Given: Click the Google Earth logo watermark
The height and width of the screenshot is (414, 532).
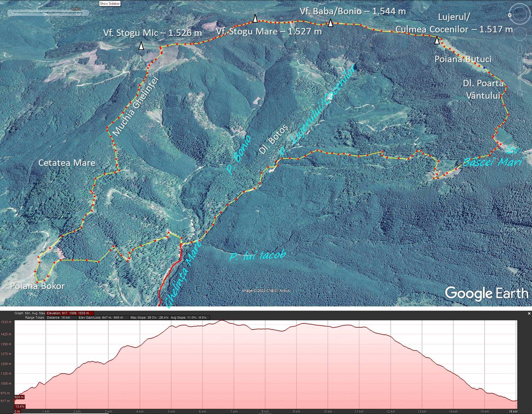Looking at the screenshot, I should tap(486, 294).
